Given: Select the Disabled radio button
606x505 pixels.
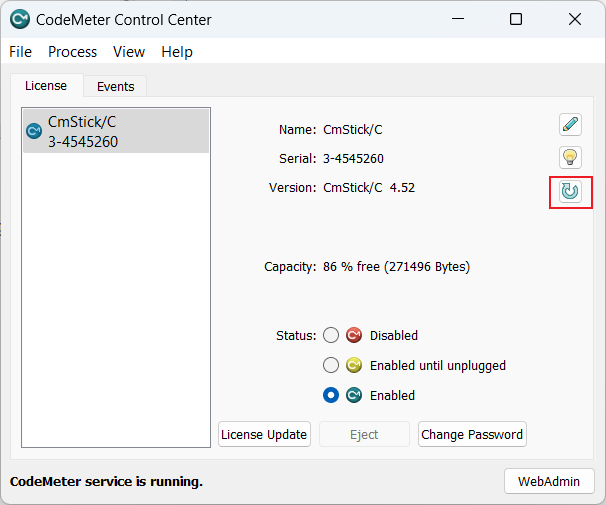Looking at the screenshot, I should [331, 336].
